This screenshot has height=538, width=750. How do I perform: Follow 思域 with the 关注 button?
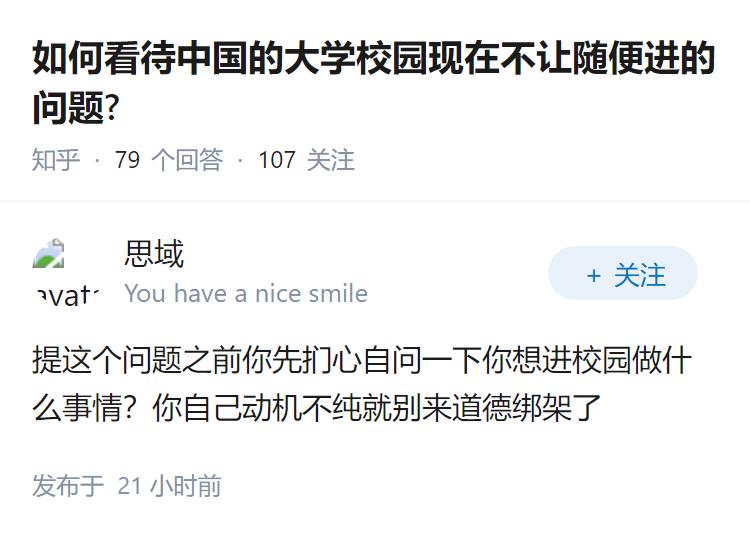pyautogui.click(x=622, y=273)
